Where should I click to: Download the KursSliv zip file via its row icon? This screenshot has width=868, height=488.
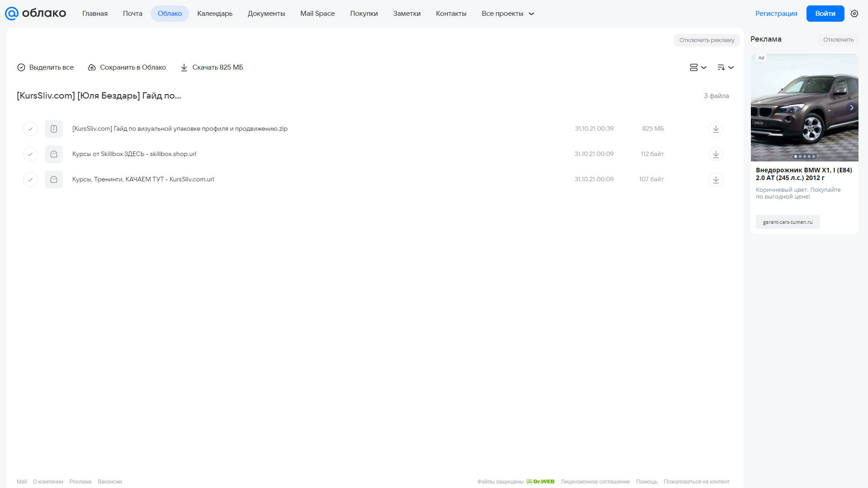point(716,129)
